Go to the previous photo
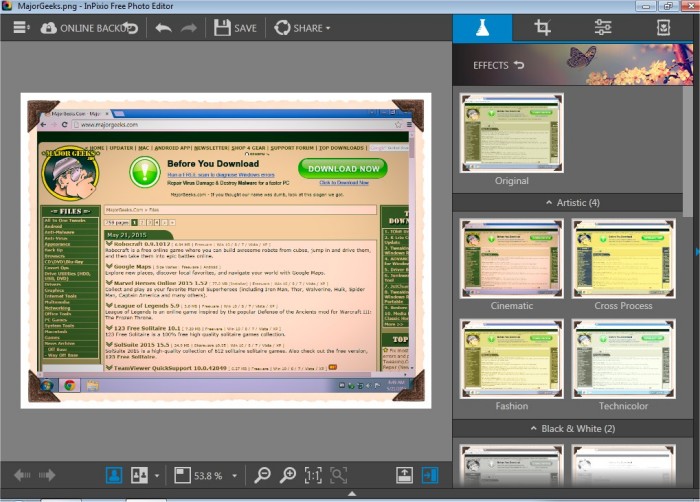The width and height of the screenshot is (700, 502). [22, 475]
